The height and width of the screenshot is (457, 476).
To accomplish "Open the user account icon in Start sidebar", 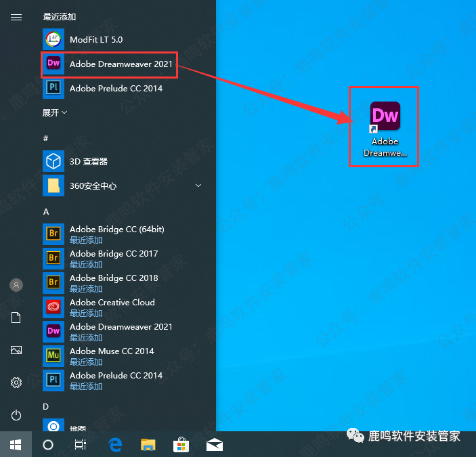I will 16,285.
